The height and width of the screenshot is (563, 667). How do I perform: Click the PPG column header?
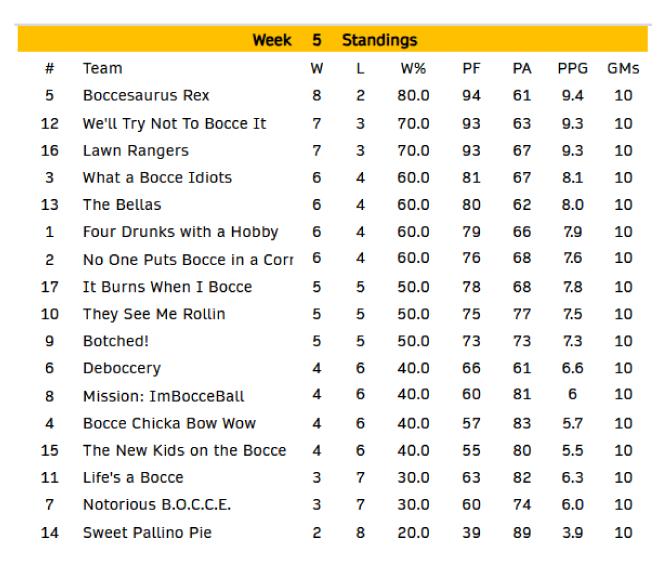(572, 68)
